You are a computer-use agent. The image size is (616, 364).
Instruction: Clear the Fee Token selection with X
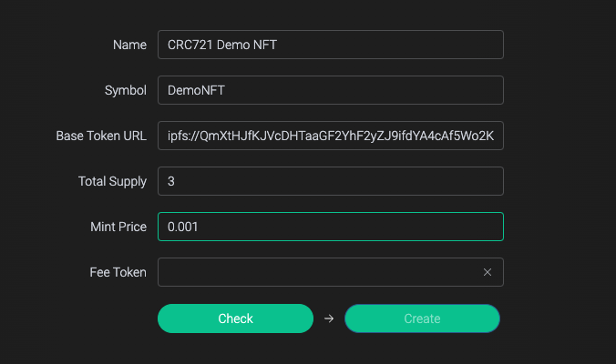pos(488,272)
